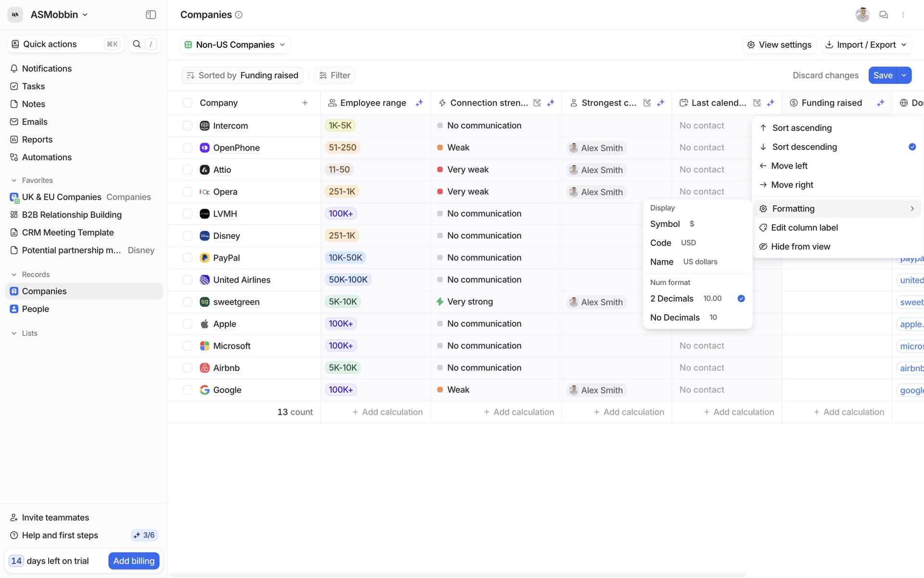Open the three-dot more options menu

pyautogui.click(x=903, y=15)
